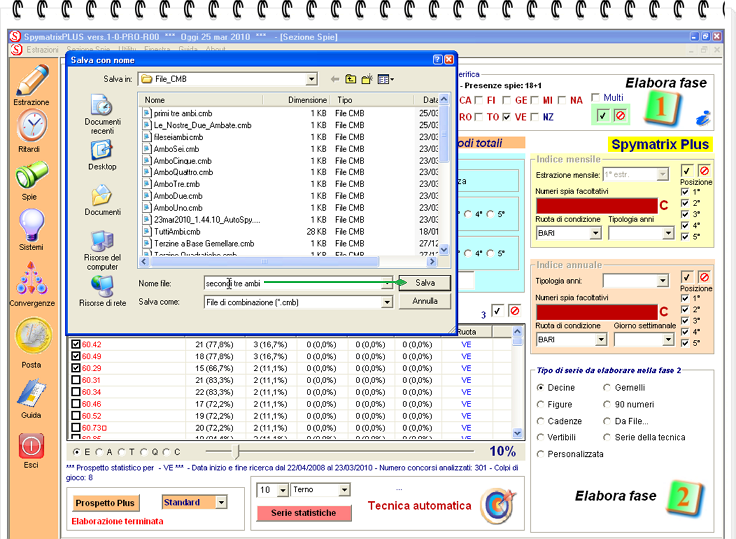Click the help question mark in dialog title

click(437, 60)
